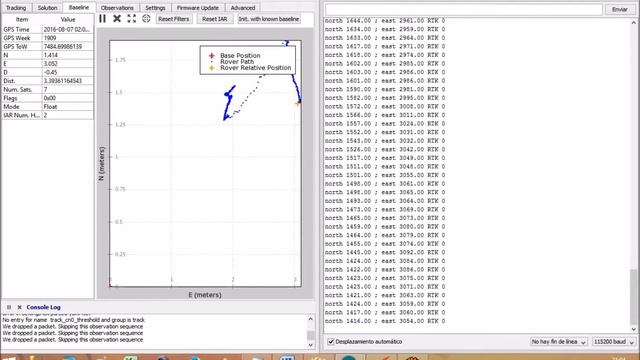Click Reset Filters button

[x=174, y=19]
